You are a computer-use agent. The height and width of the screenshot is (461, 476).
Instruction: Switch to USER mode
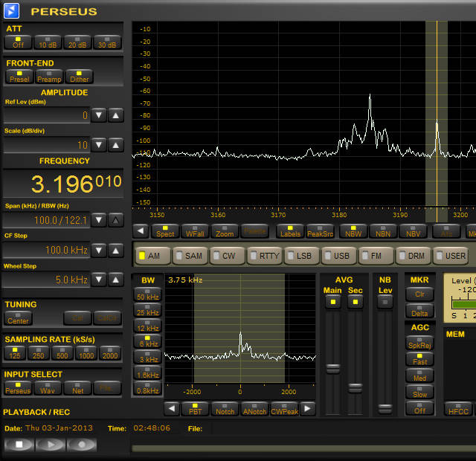[451, 256]
